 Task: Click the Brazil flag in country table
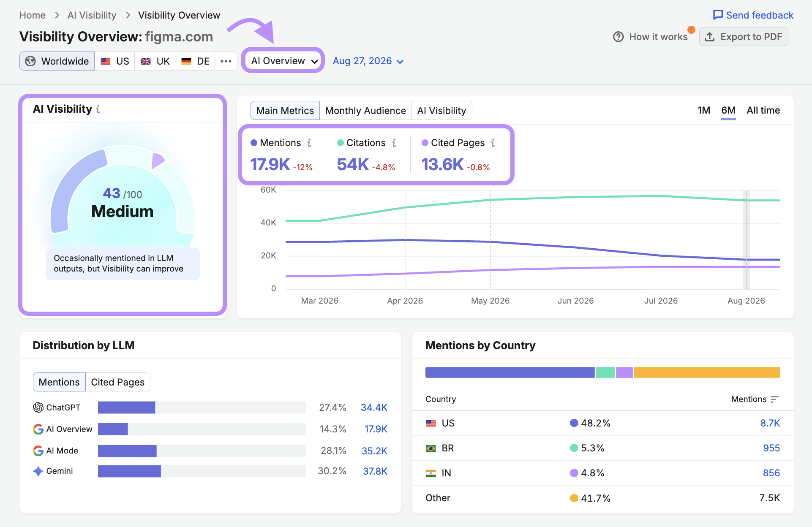pos(431,448)
